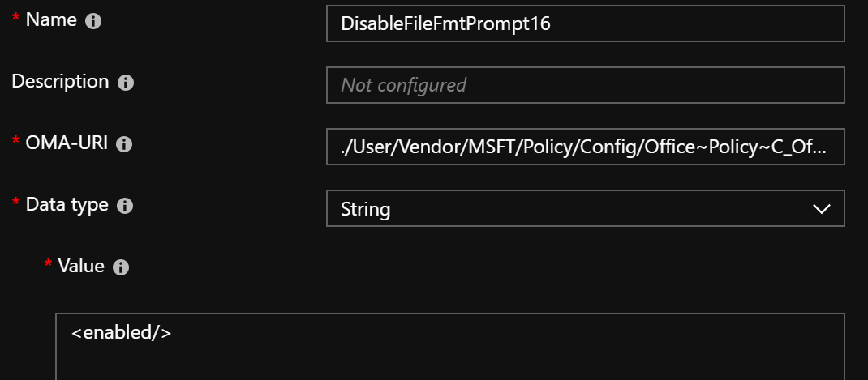Click the Description label text
868x380 pixels.
60,82
